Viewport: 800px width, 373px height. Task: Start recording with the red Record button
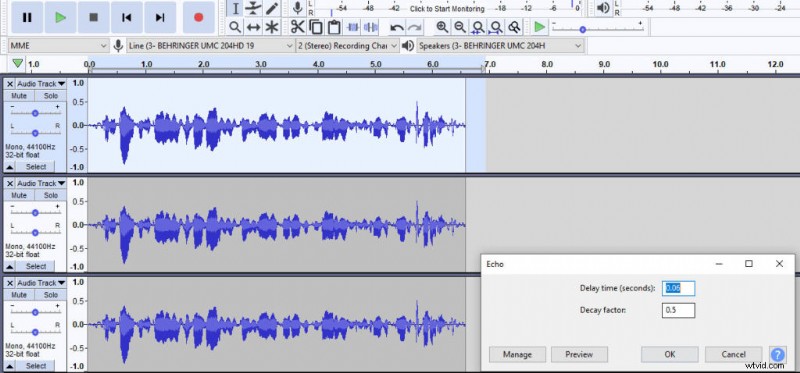198,17
